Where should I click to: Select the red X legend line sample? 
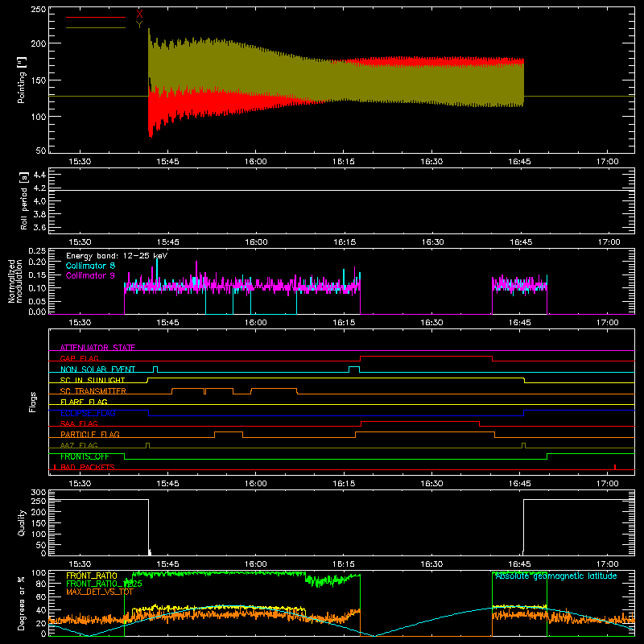(x=96, y=17)
